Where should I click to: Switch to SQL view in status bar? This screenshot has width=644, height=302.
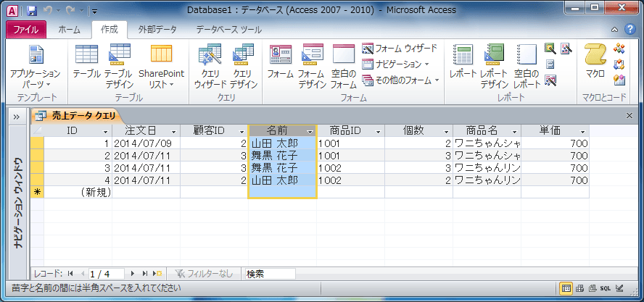(x=606, y=288)
